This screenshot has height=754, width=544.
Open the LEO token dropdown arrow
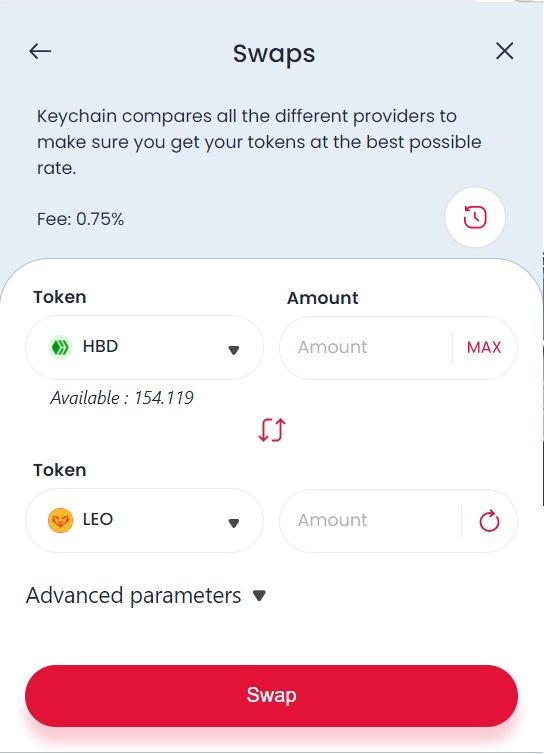click(x=234, y=523)
